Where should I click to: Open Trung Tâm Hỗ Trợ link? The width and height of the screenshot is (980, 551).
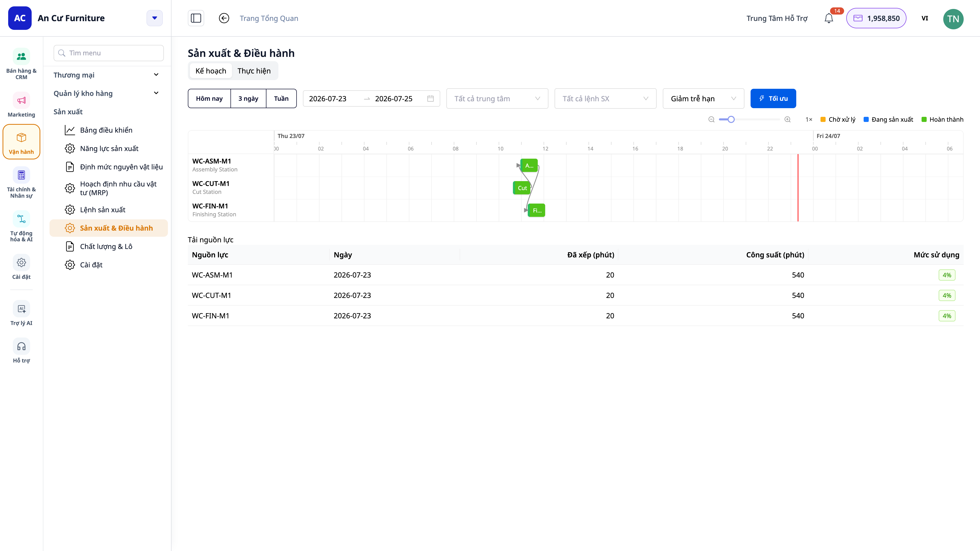click(x=777, y=18)
